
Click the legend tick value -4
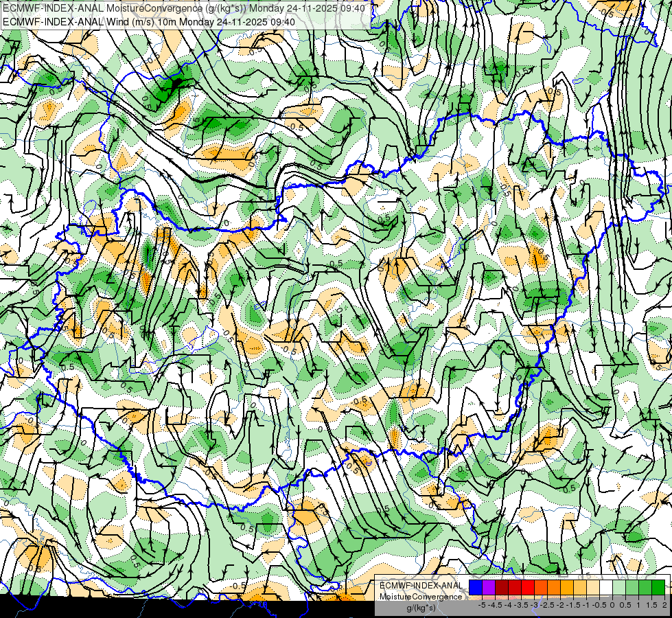pos(508,605)
